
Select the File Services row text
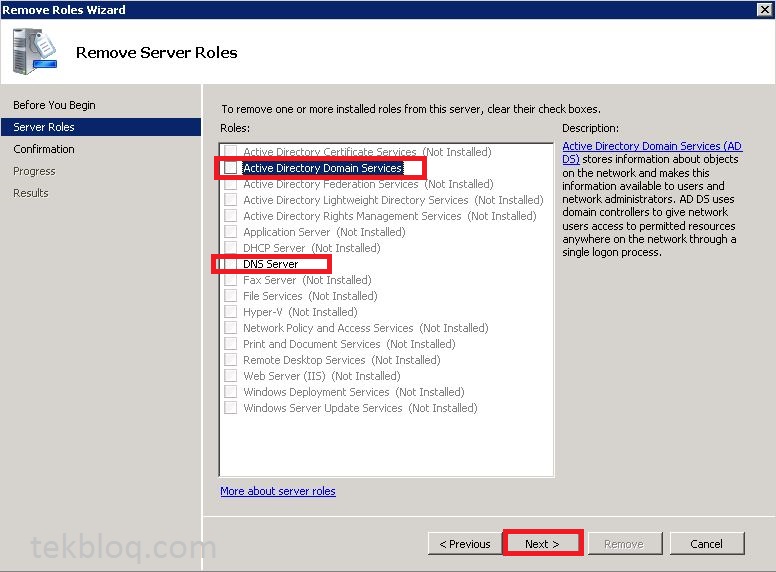(310, 295)
